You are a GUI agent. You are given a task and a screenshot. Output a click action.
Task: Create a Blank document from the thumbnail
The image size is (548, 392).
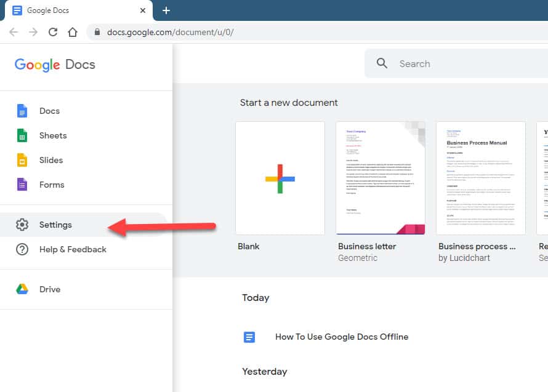280,178
